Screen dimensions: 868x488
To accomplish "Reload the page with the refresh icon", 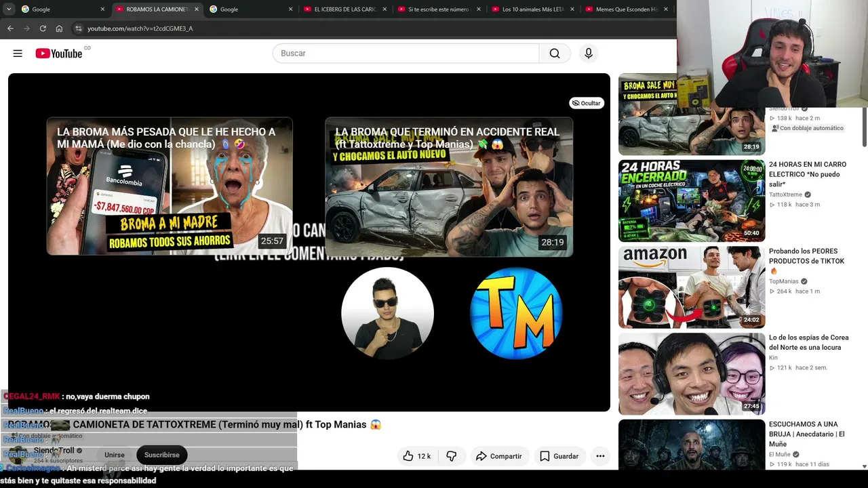I will [43, 28].
